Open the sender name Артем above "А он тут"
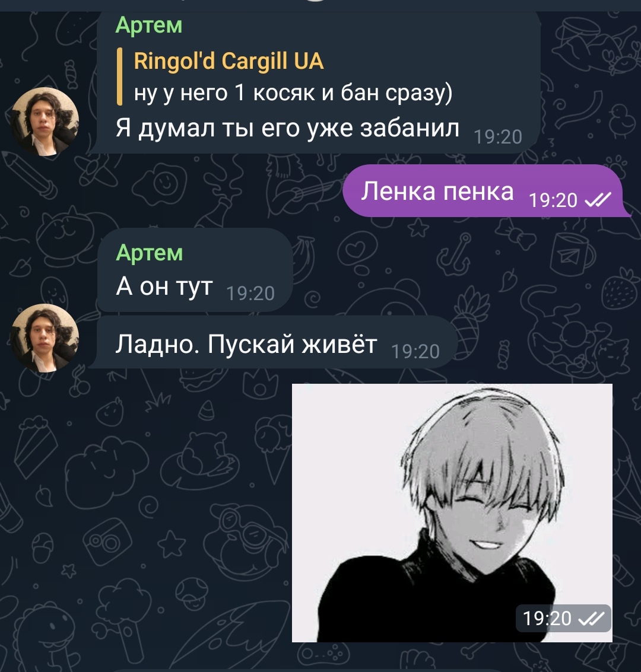The height and width of the screenshot is (672, 641). (x=149, y=253)
